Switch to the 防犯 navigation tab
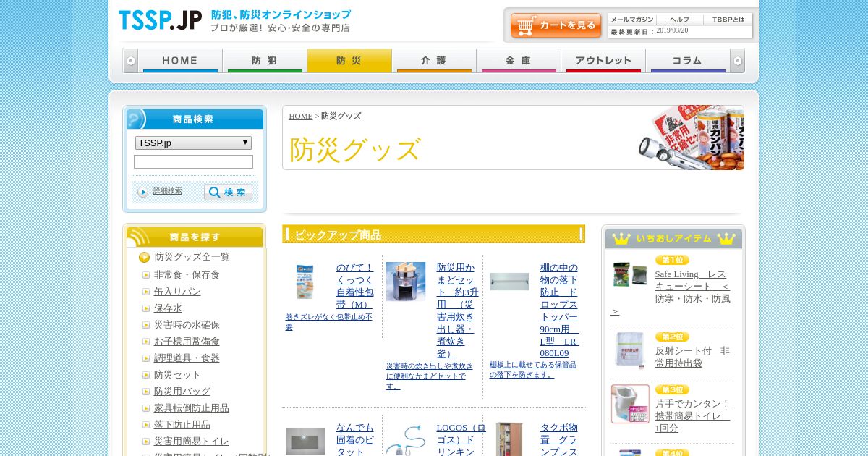Image resolution: width=868 pixels, height=456 pixels. [x=265, y=61]
